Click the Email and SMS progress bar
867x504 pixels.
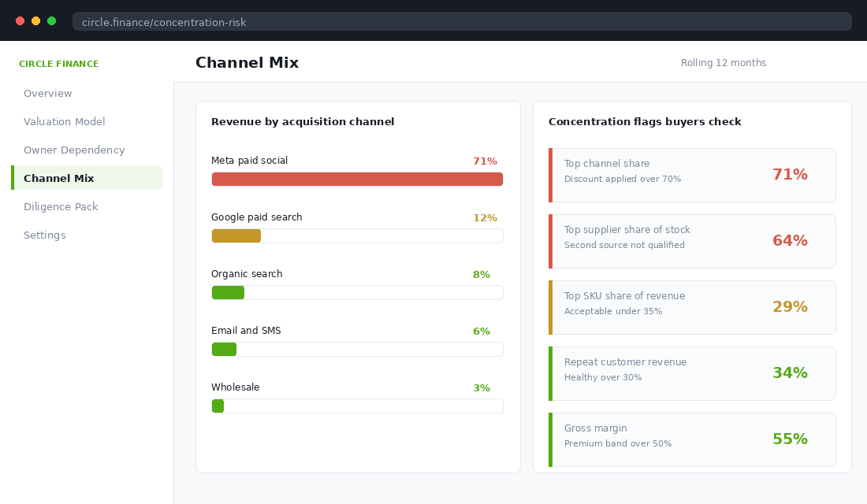tap(357, 350)
